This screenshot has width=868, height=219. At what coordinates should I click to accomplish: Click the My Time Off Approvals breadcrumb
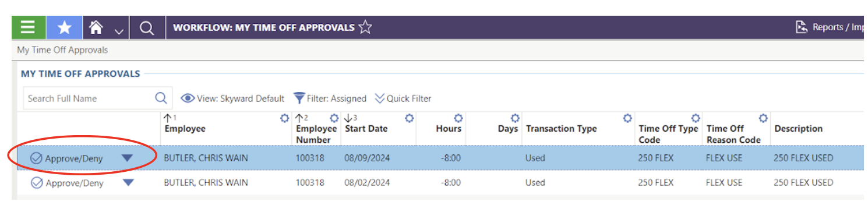(62, 50)
